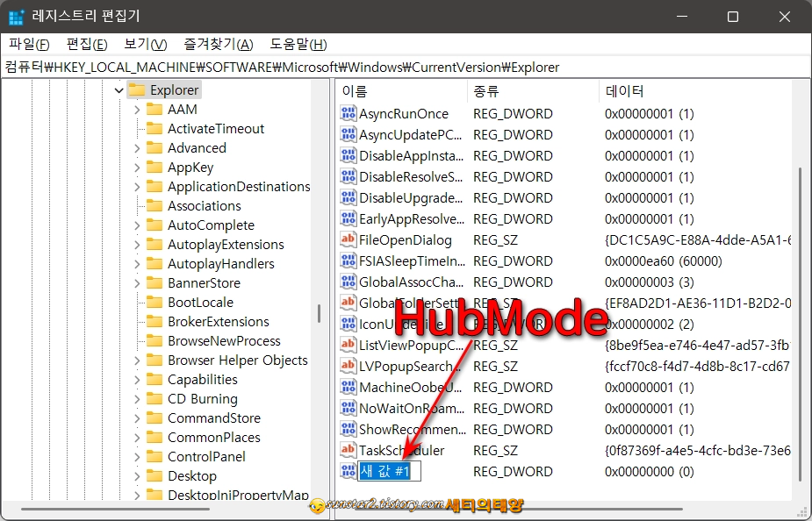Click the FSIASleepTimeIn DWORD icon

348,260
